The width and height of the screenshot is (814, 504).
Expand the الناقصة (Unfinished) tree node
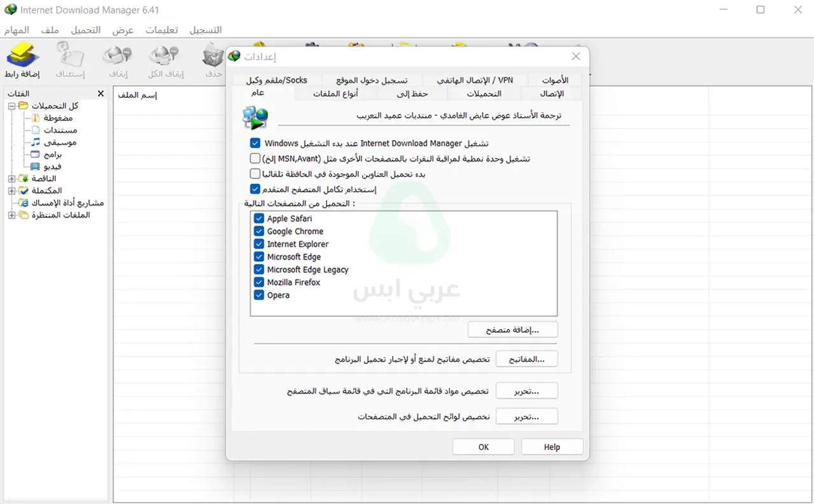coord(11,179)
